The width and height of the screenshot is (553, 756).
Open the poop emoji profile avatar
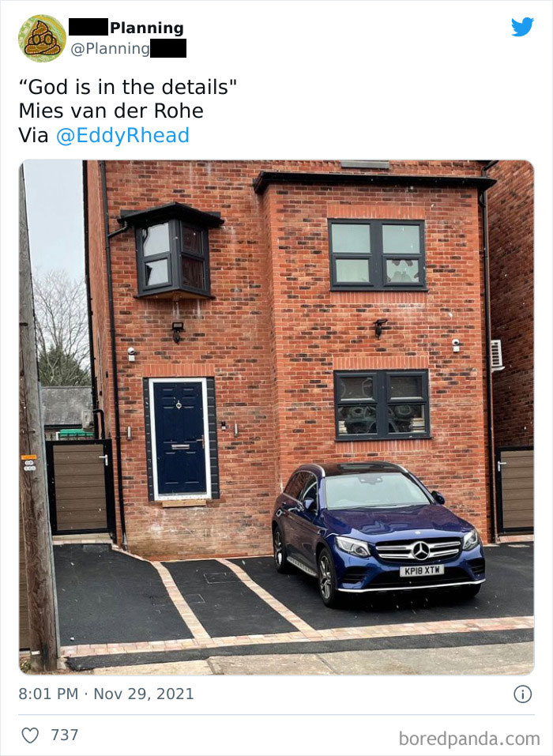(x=42, y=39)
